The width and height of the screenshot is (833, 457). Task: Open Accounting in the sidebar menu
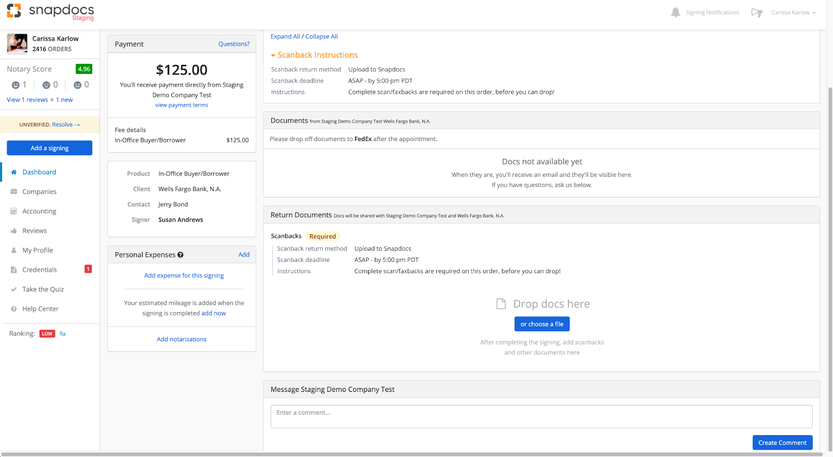pos(39,211)
